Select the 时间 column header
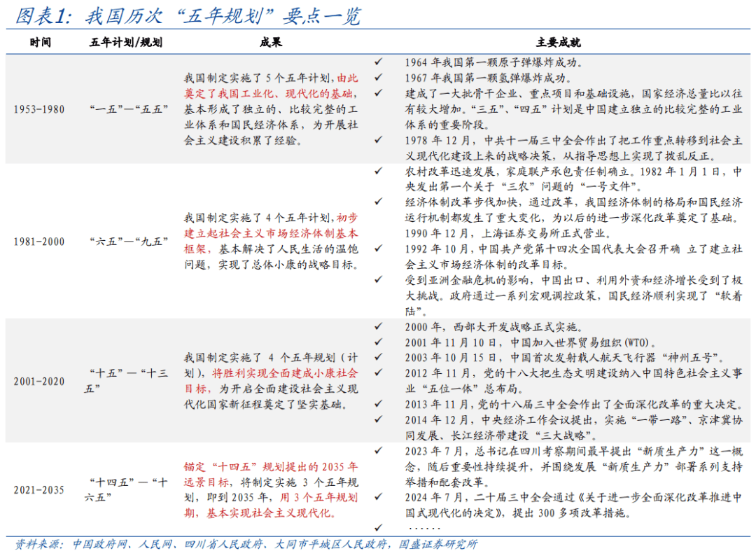This screenshot has width=756, height=551. pos(40,42)
